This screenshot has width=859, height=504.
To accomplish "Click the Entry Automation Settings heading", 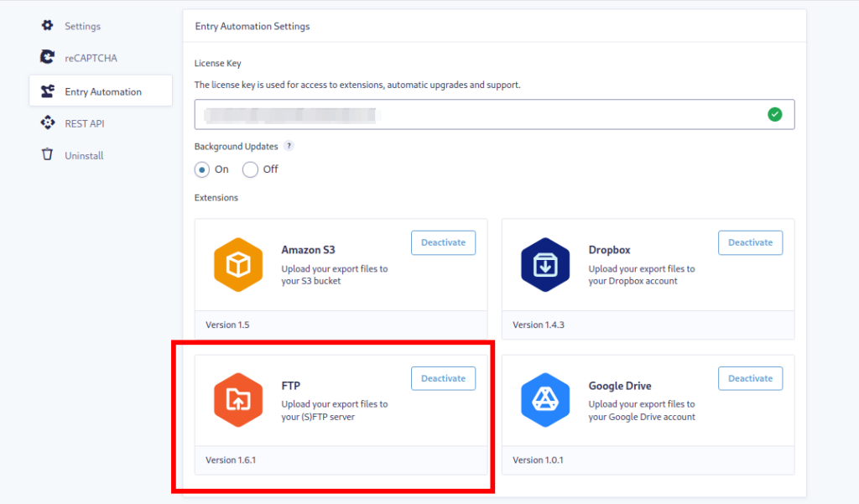I will [x=252, y=26].
